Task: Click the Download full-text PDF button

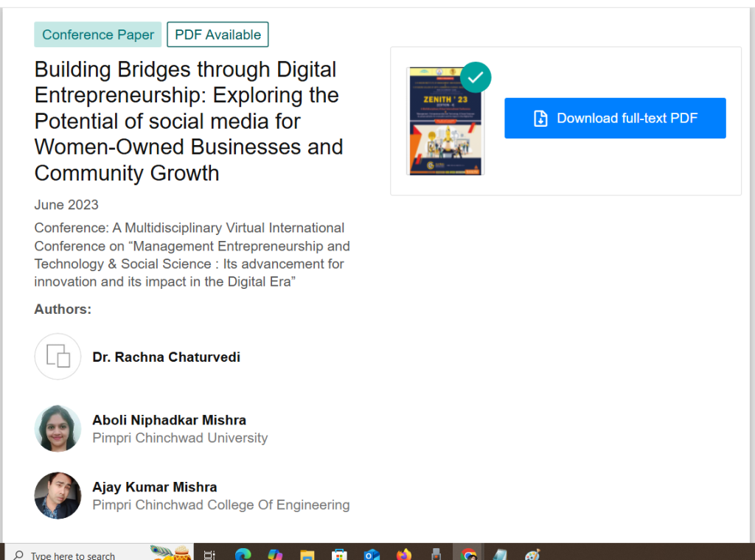Action: [x=615, y=118]
